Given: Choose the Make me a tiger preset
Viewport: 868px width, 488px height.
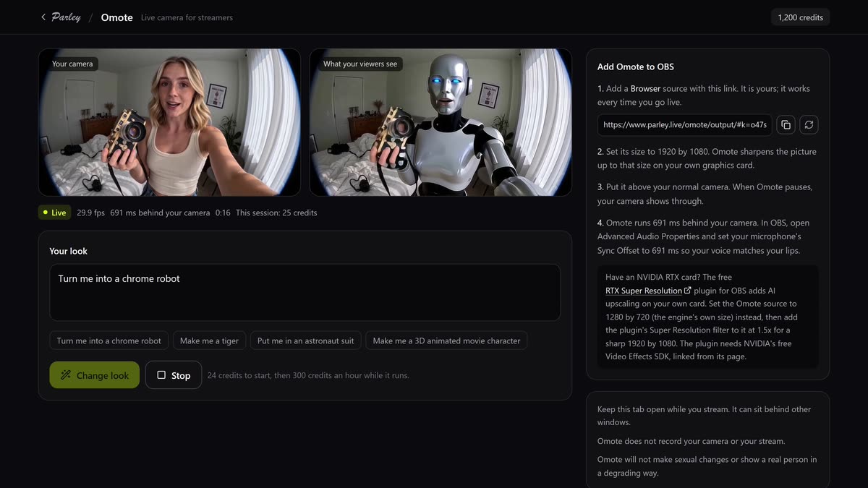Looking at the screenshot, I should 209,341.
